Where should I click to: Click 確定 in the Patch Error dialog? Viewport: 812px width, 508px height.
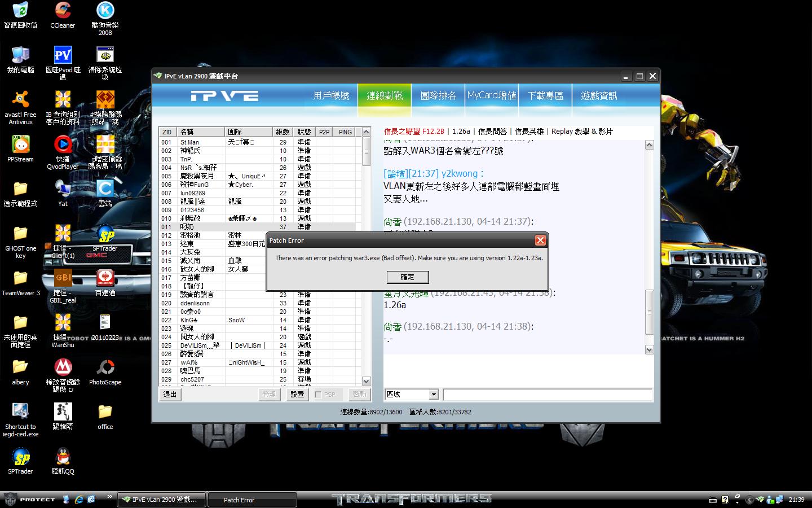(x=408, y=277)
